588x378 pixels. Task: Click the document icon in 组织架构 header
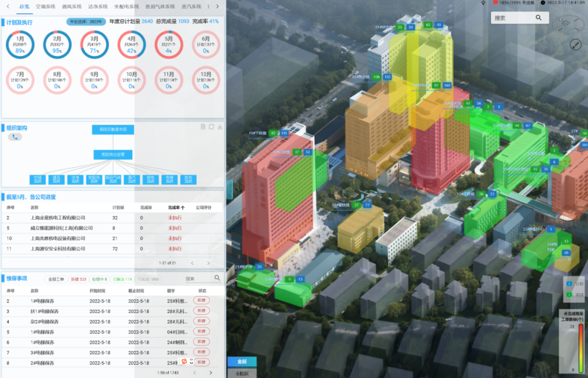(x=203, y=127)
